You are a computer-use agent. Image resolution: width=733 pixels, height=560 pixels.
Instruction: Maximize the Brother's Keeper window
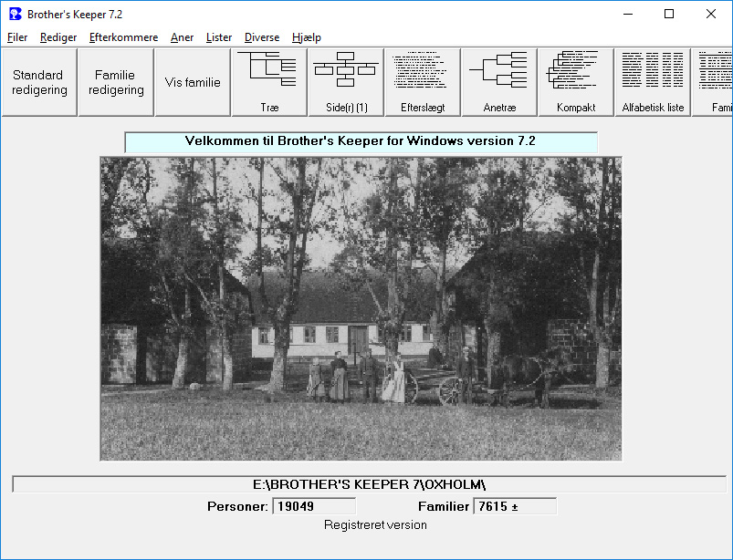tap(669, 14)
